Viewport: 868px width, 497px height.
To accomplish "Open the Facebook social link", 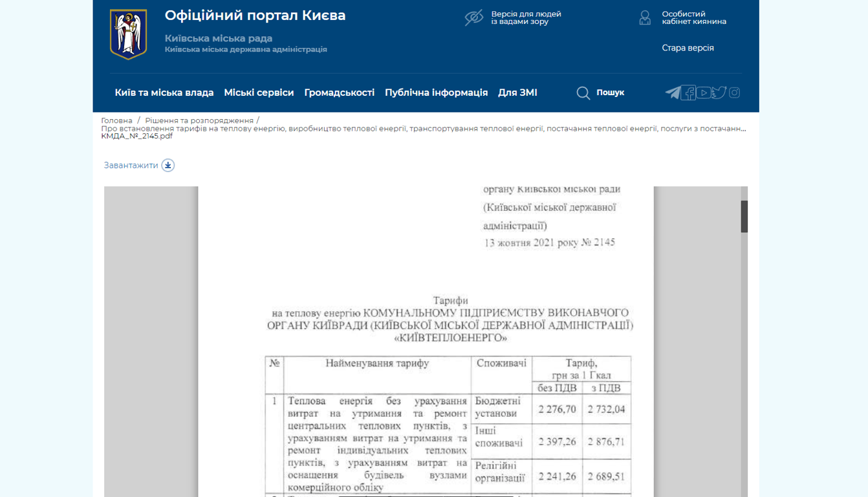I will click(x=689, y=93).
